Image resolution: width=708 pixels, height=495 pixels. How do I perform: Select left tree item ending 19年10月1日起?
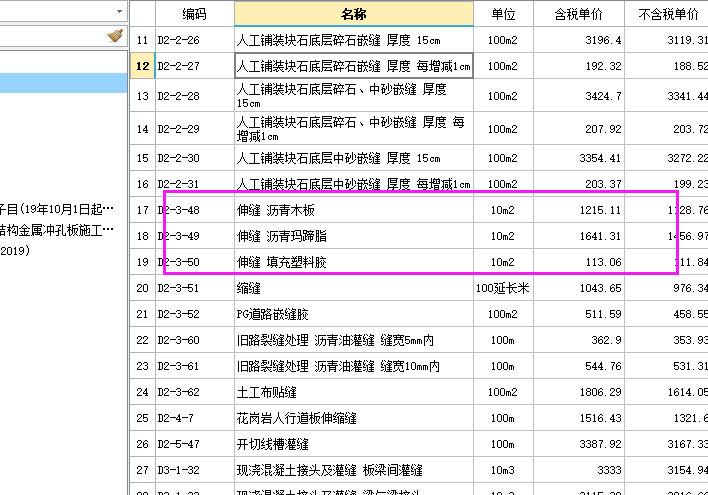(56, 209)
